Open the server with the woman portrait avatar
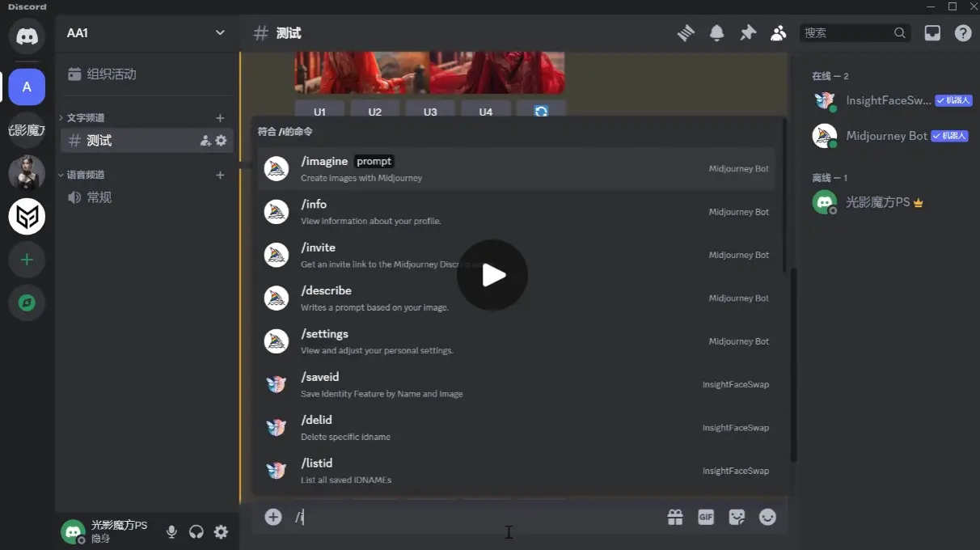 coord(27,173)
